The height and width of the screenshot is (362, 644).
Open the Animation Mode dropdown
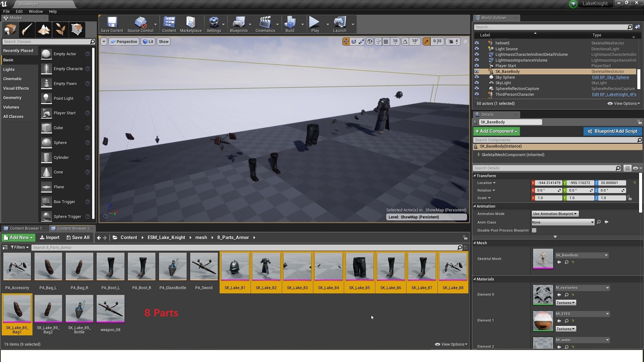(x=555, y=214)
